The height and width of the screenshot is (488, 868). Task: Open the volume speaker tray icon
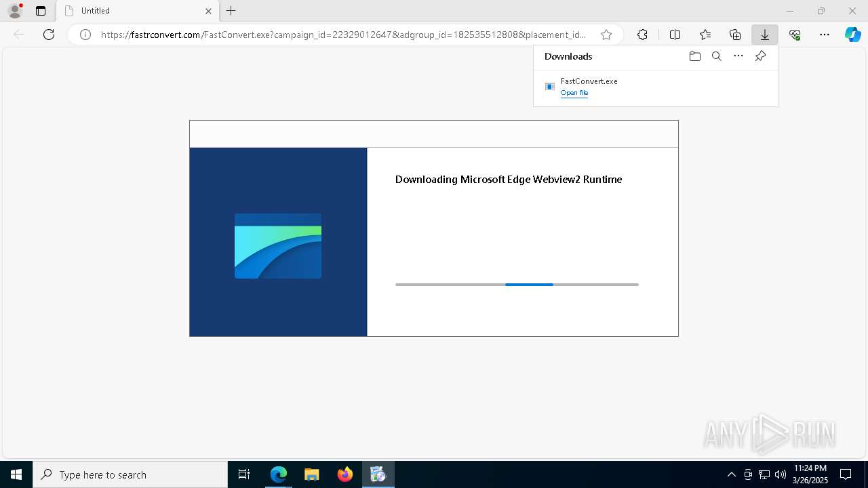(781, 474)
